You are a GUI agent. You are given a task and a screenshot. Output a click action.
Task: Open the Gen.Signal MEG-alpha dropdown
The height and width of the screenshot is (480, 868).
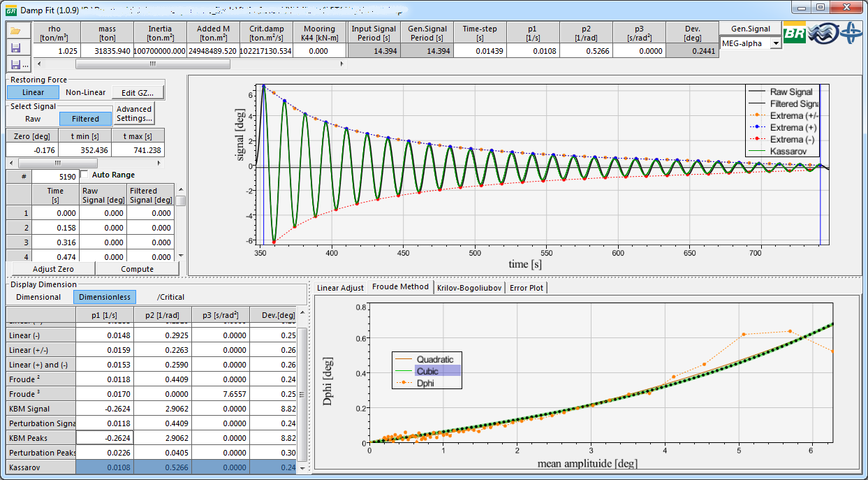tap(776, 43)
